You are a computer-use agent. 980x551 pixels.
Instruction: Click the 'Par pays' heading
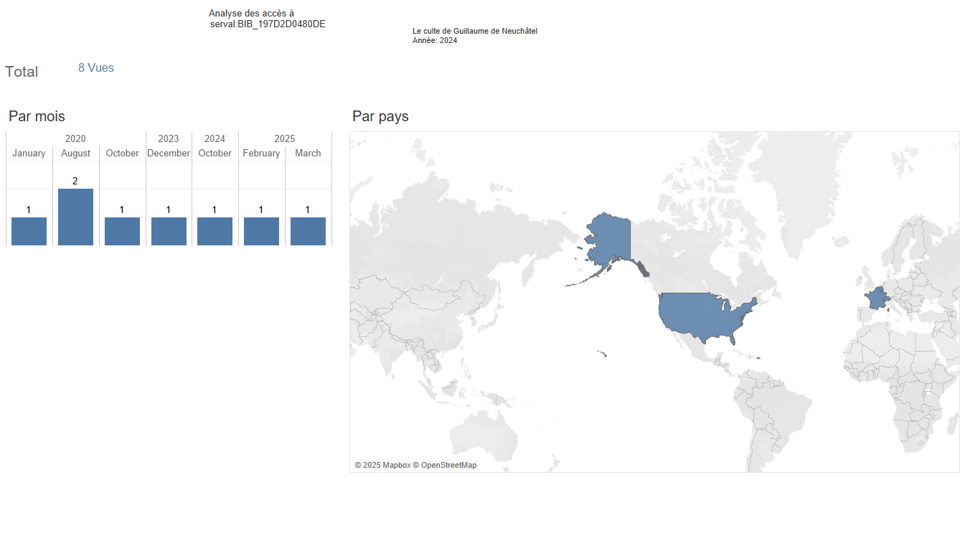[x=380, y=116]
